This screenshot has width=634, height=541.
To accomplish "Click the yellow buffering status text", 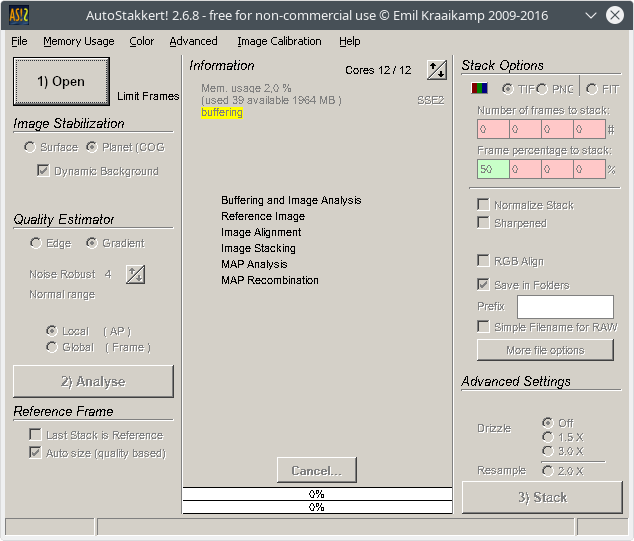I will pyautogui.click(x=222, y=112).
